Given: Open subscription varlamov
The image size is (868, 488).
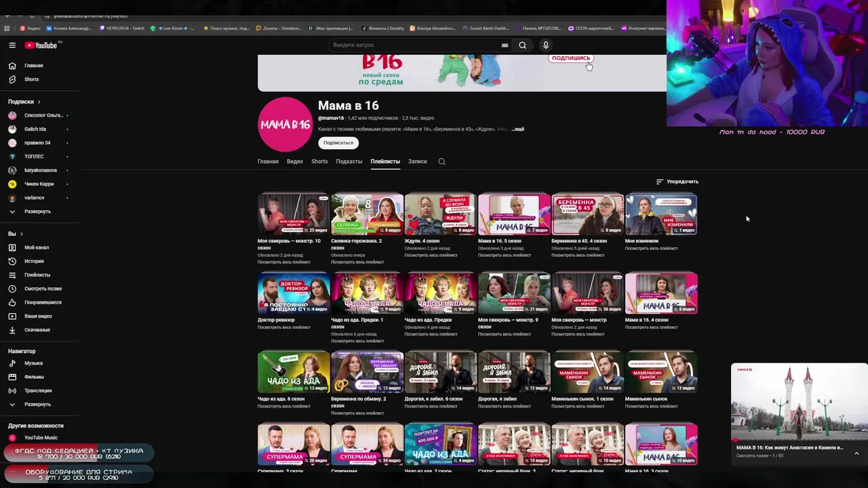Looking at the screenshot, I should (39, 198).
